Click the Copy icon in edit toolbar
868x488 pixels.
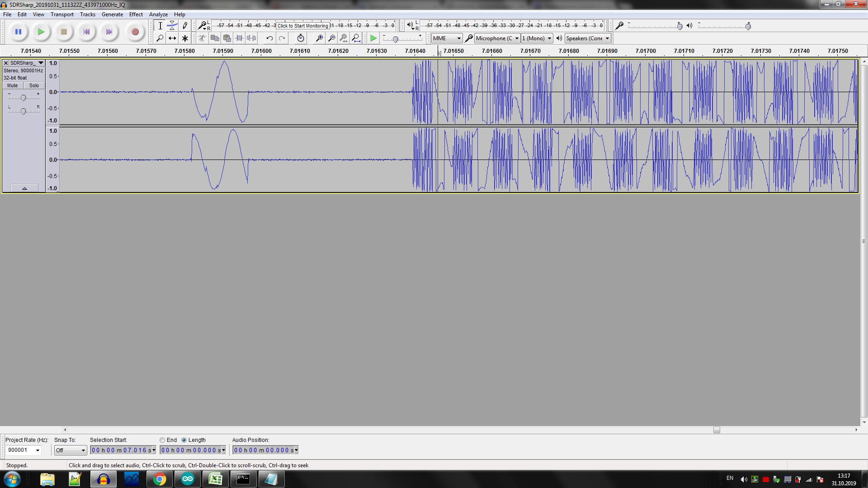click(215, 38)
